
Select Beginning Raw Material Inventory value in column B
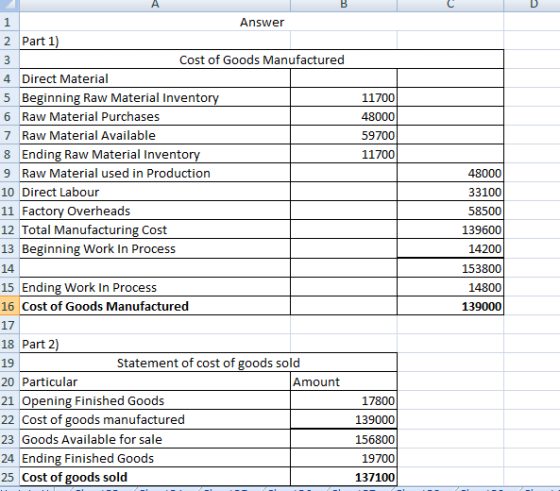click(344, 97)
